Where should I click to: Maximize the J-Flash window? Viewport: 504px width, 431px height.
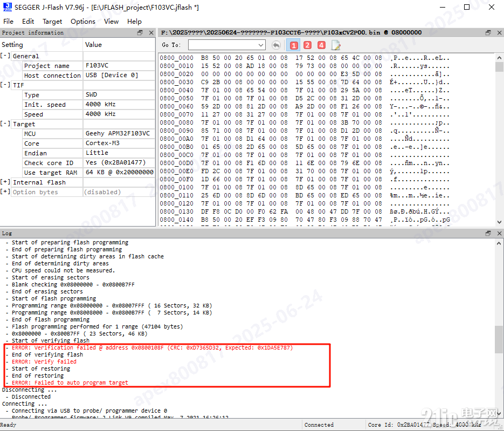(x=467, y=7)
